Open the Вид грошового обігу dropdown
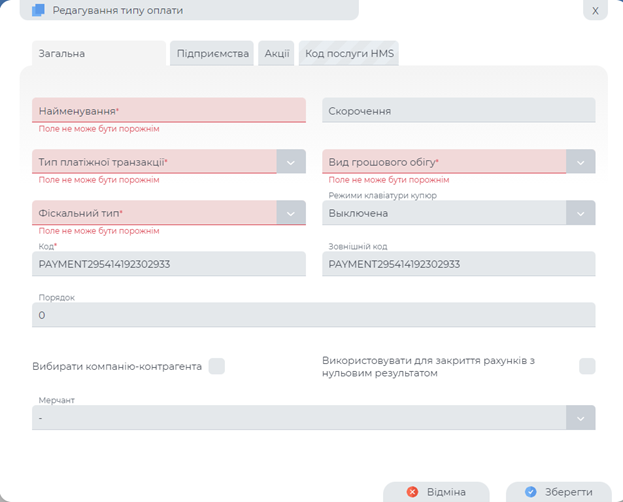The width and height of the screenshot is (623, 502). point(580,161)
